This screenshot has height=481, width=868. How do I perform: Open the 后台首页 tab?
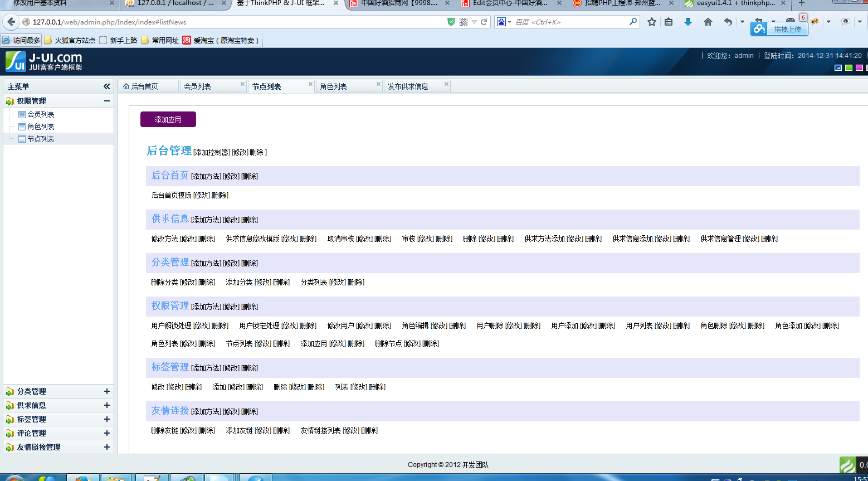[144, 86]
